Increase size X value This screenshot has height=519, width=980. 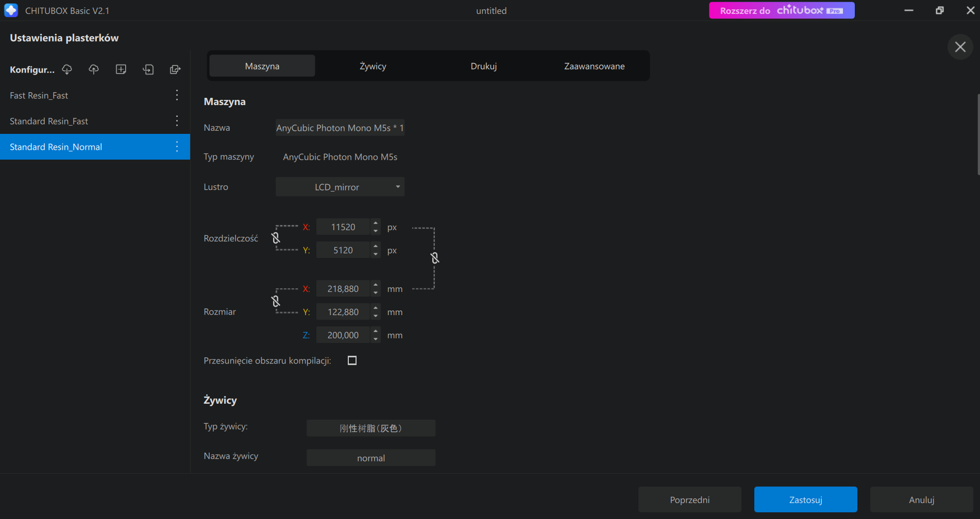376,285
